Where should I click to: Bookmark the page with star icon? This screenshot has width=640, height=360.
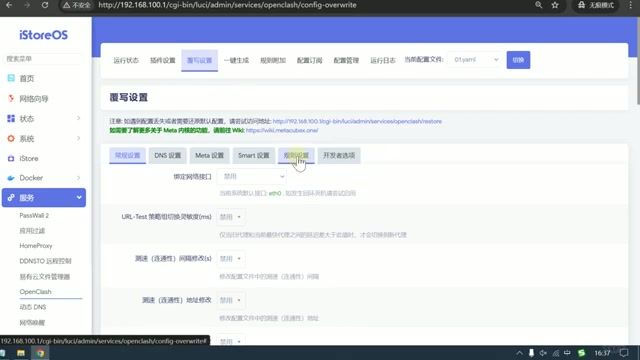point(555,5)
